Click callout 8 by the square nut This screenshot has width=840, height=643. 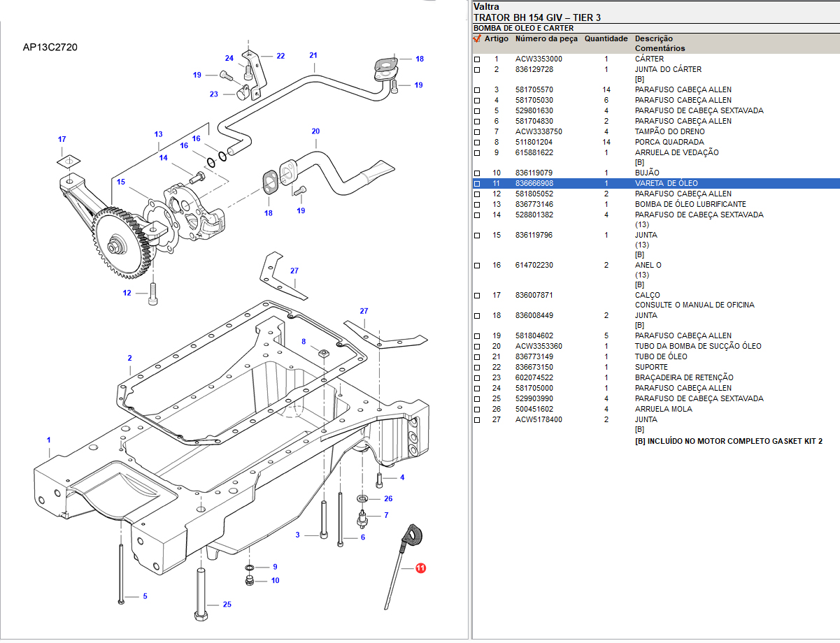[x=304, y=342]
